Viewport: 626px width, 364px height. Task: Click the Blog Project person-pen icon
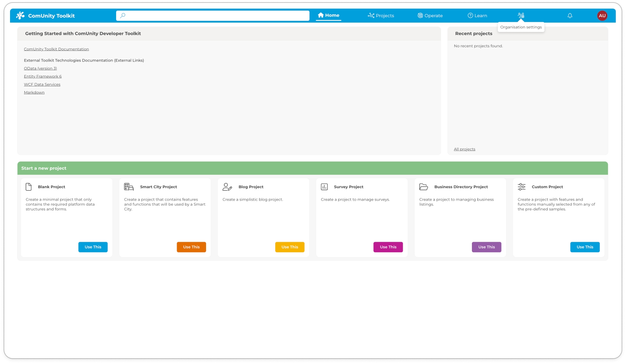click(x=227, y=187)
